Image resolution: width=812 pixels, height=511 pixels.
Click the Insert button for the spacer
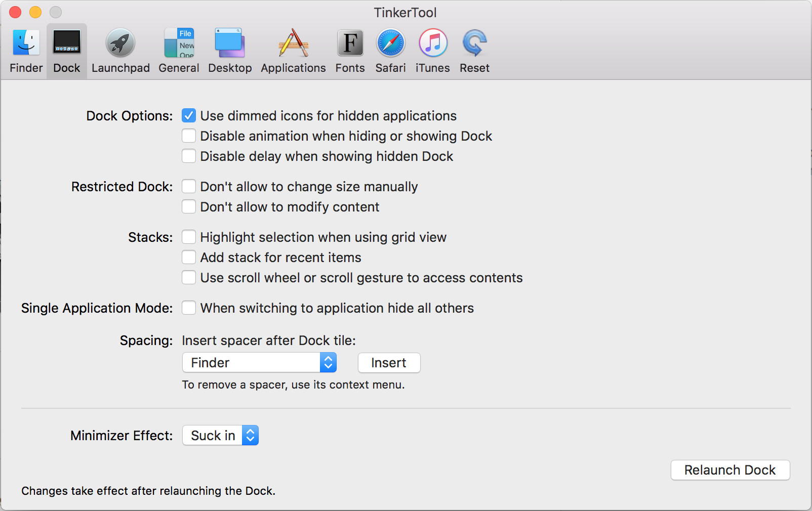pos(389,362)
